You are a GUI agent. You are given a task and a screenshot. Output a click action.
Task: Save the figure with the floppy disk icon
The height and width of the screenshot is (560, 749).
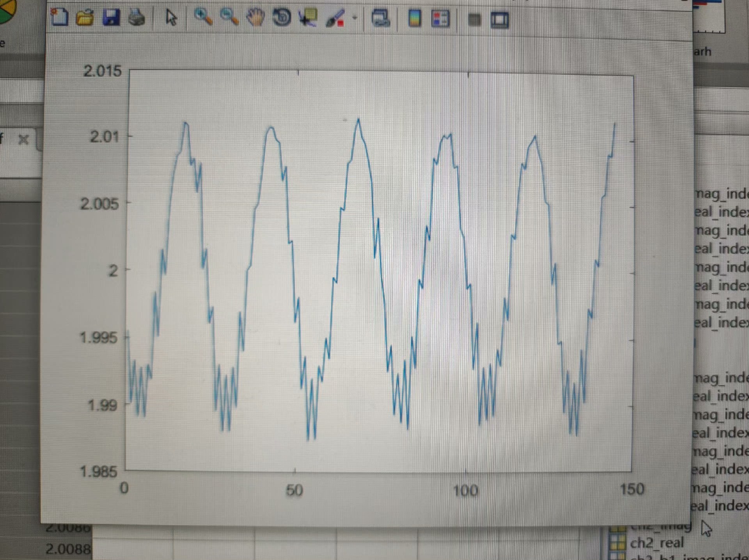111,18
